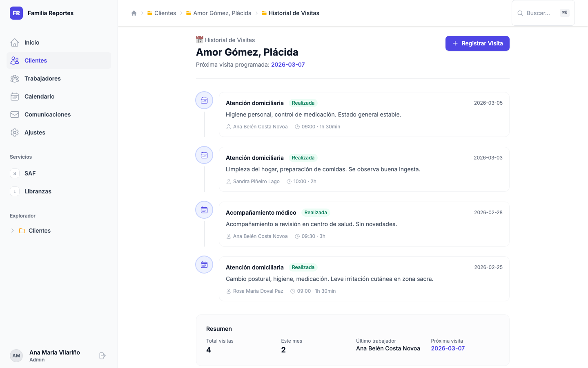Navigate to Clientes breadcrumb link
588x368 pixels.
(165, 13)
